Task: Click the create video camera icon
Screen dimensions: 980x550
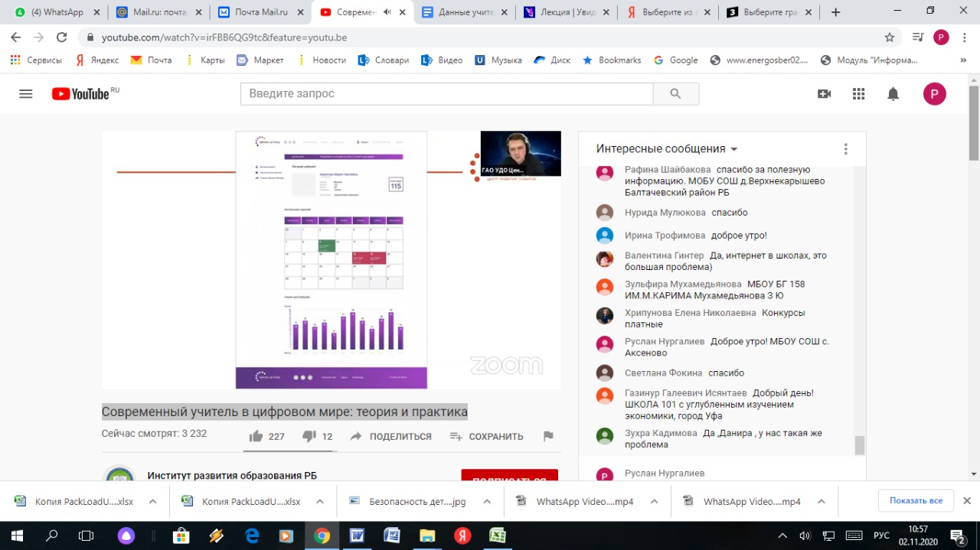Action: click(x=824, y=93)
